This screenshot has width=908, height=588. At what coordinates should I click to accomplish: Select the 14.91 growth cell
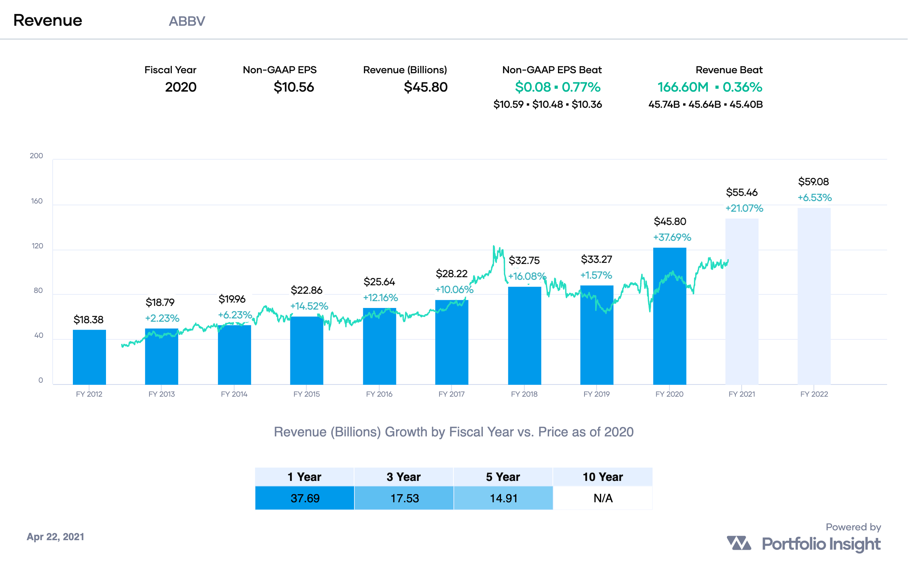coord(503,498)
